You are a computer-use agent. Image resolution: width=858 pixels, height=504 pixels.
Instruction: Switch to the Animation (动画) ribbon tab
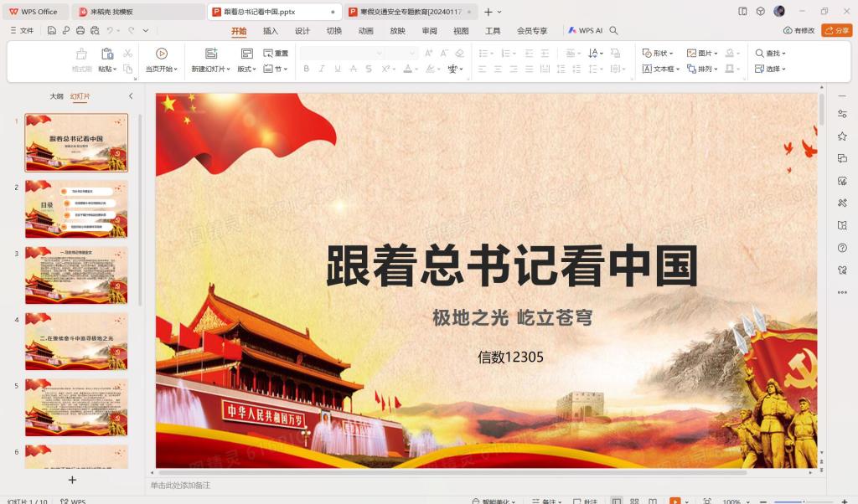(x=366, y=30)
